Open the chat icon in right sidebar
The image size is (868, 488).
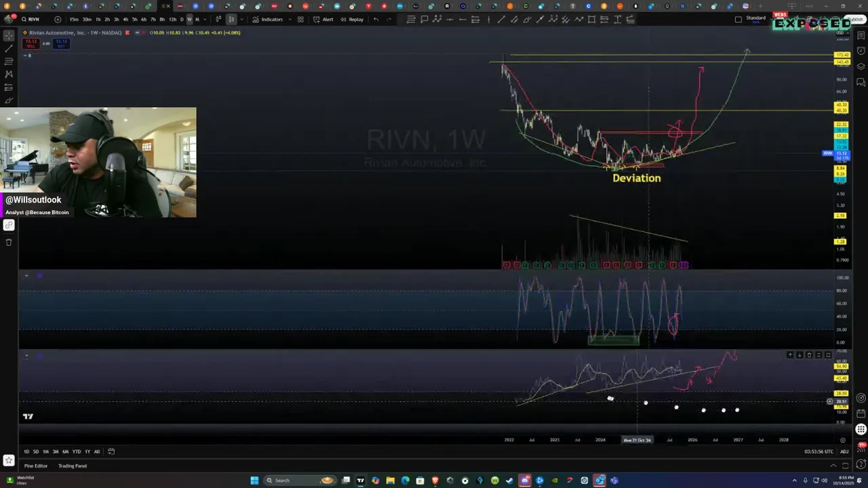pyautogui.click(x=861, y=82)
